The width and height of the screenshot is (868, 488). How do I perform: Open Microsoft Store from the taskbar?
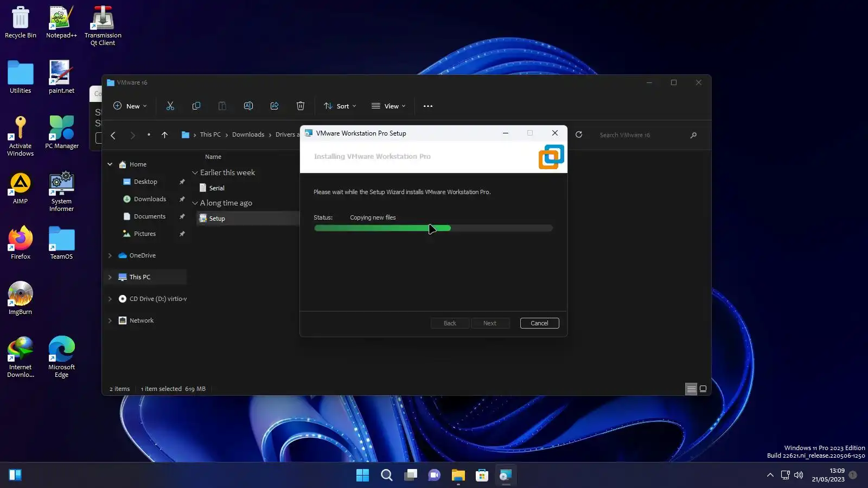point(482,476)
